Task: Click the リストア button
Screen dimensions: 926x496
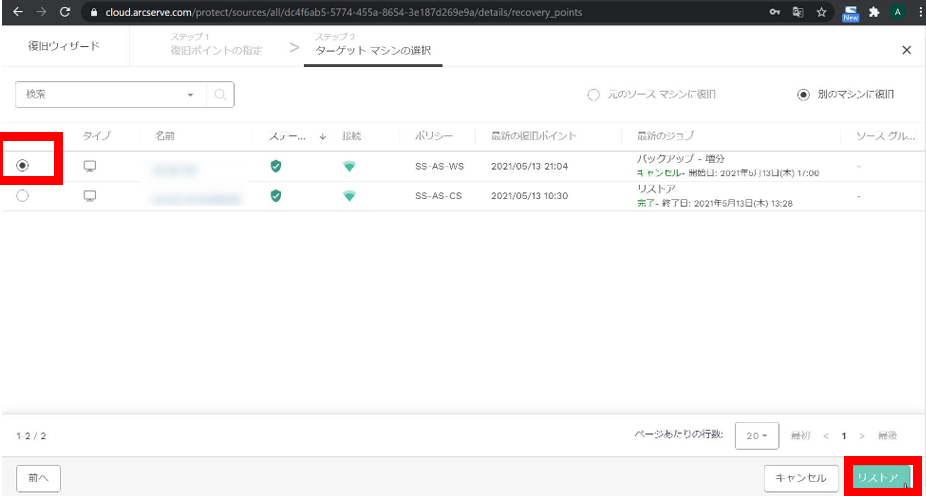Action: 882,478
